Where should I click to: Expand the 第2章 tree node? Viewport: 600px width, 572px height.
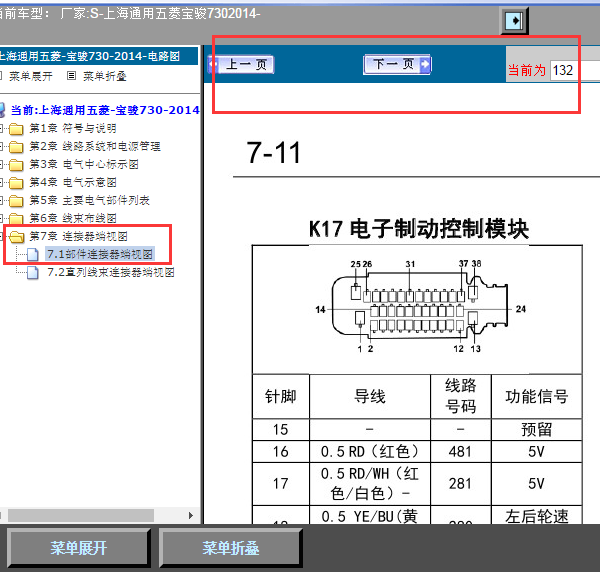pyautogui.click(x=1, y=147)
